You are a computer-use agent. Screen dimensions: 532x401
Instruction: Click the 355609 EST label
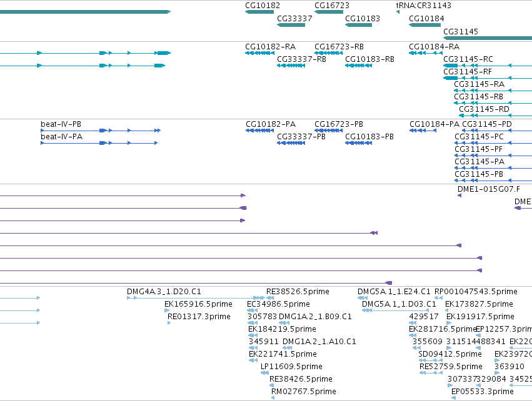tap(427, 342)
